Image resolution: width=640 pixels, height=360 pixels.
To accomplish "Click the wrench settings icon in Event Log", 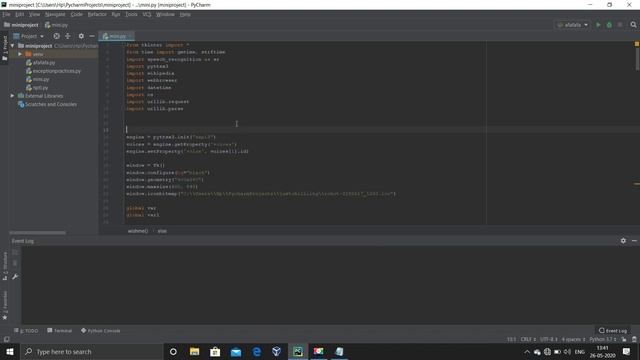I will coord(15,277).
